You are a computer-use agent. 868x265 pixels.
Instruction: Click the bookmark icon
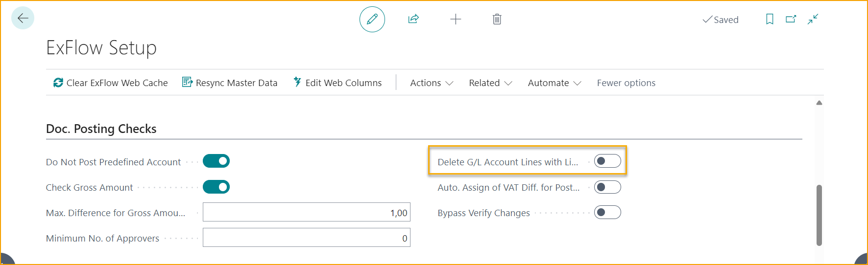point(770,19)
